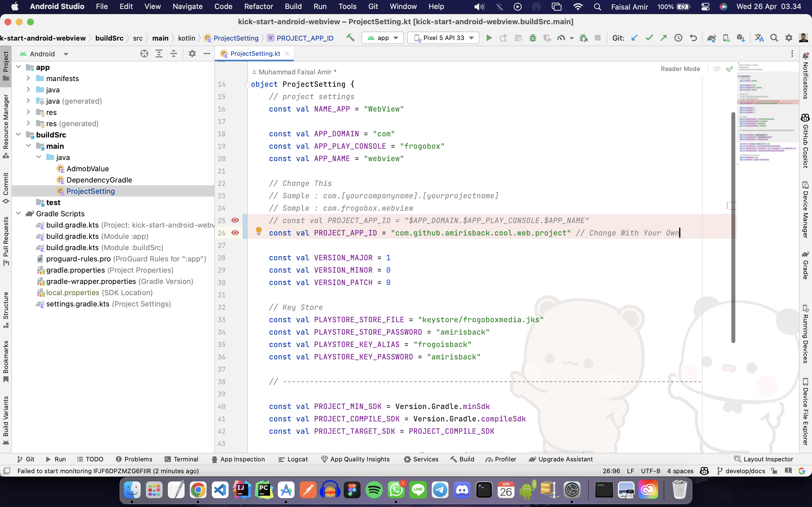
Task: Click the Git commit checkmark icon
Action: coord(649,38)
